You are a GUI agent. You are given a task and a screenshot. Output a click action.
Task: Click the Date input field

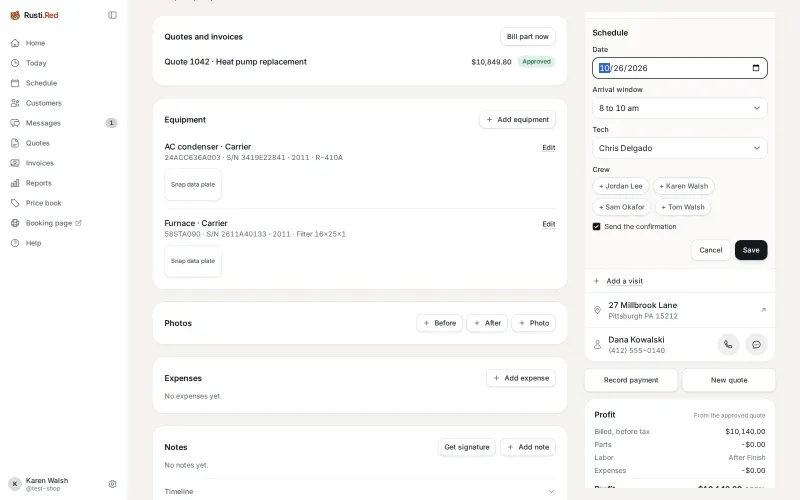click(680, 68)
